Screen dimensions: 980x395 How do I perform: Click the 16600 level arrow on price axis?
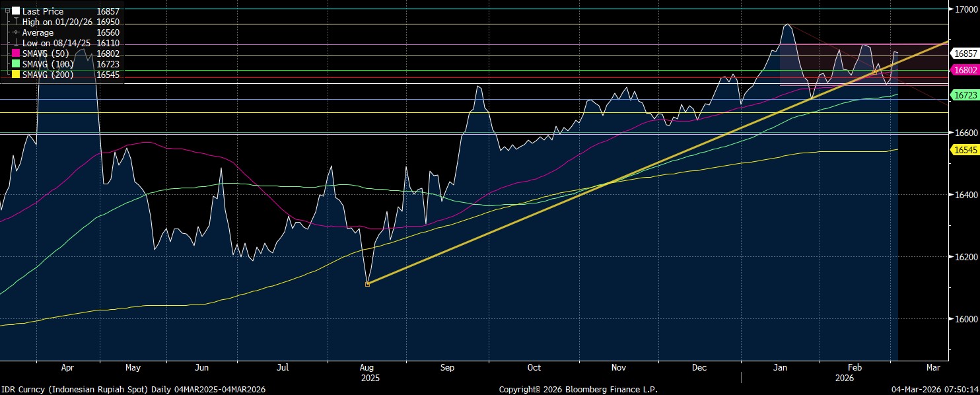tap(951, 133)
